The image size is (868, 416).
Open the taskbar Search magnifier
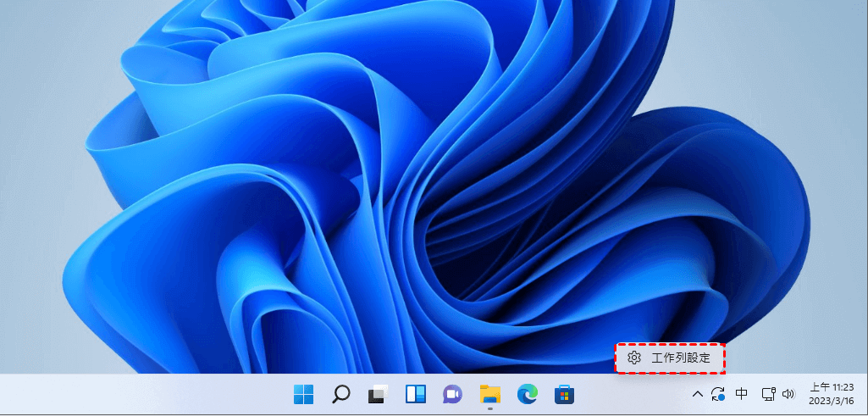coord(340,394)
